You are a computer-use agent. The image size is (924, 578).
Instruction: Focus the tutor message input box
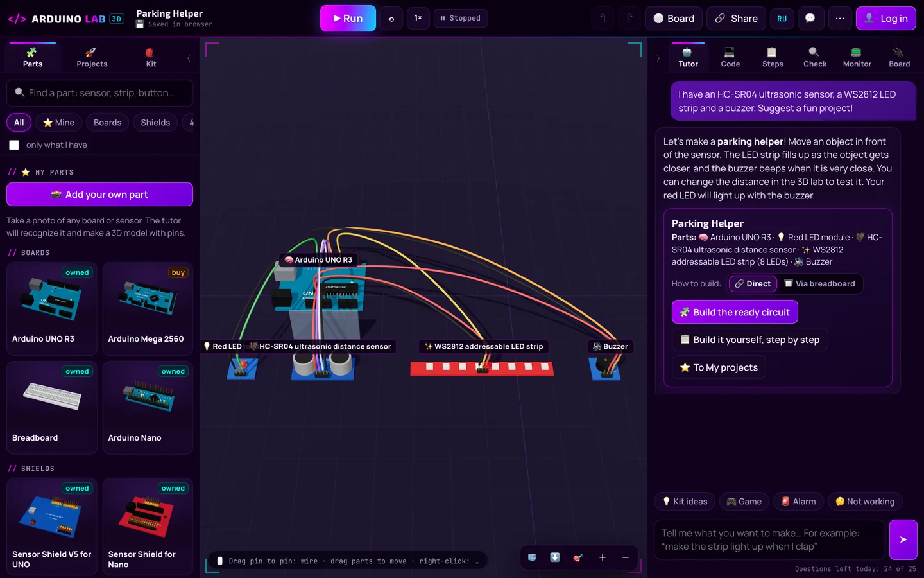coord(769,539)
